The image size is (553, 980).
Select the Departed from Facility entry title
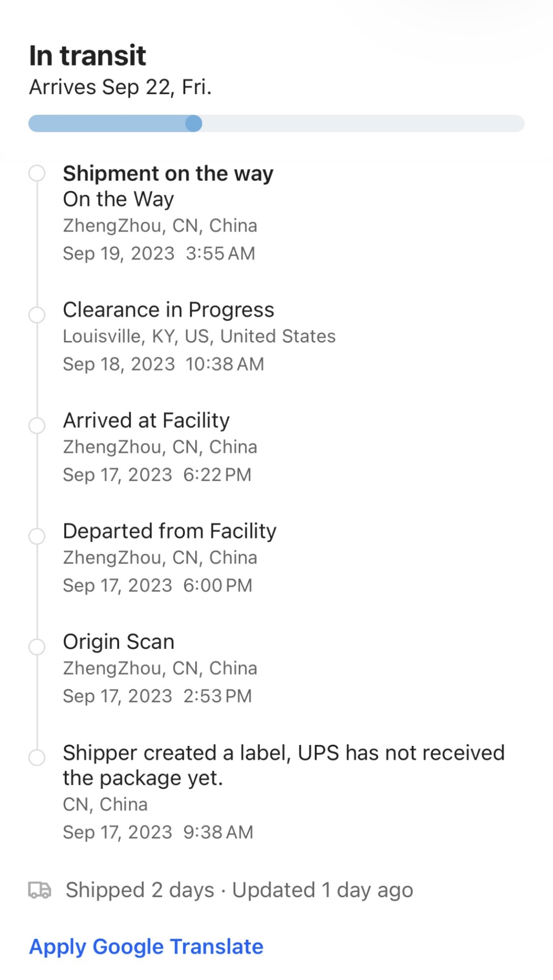tap(170, 531)
